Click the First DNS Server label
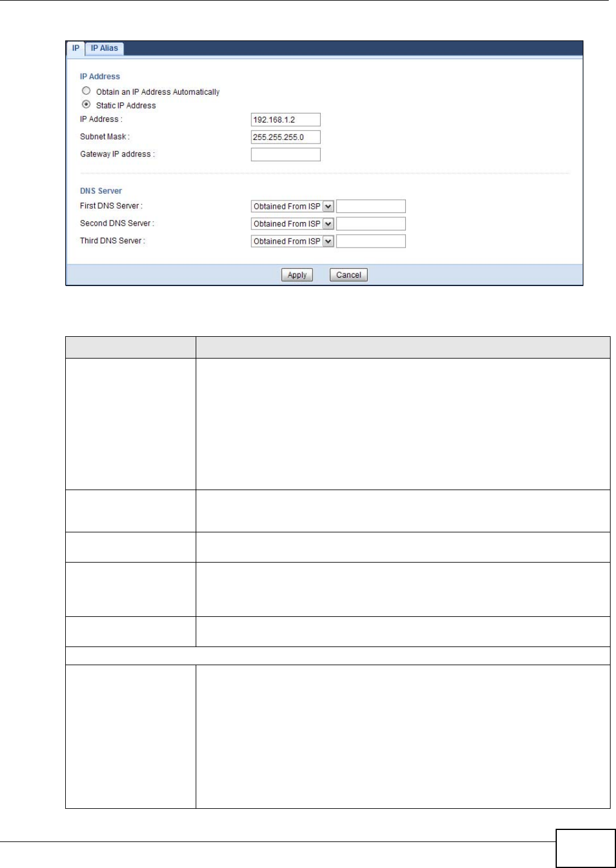 pos(111,206)
